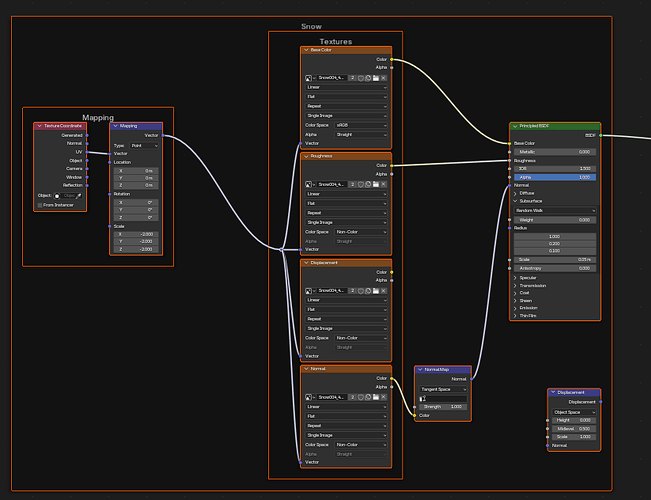
Task: Open Roughness node Color Space Non-Color dropdown
Action: point(361,232)
